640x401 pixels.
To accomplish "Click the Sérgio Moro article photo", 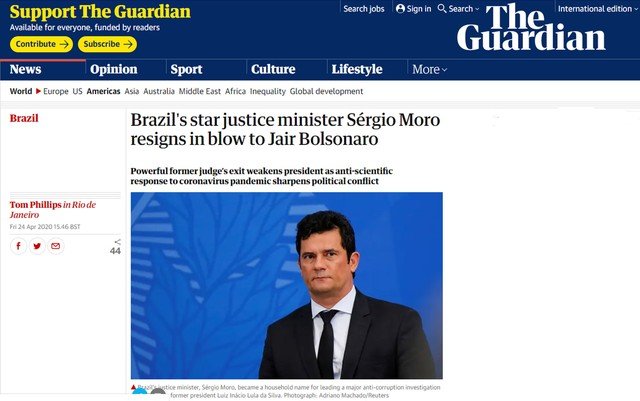I will [x=287, y=285].
